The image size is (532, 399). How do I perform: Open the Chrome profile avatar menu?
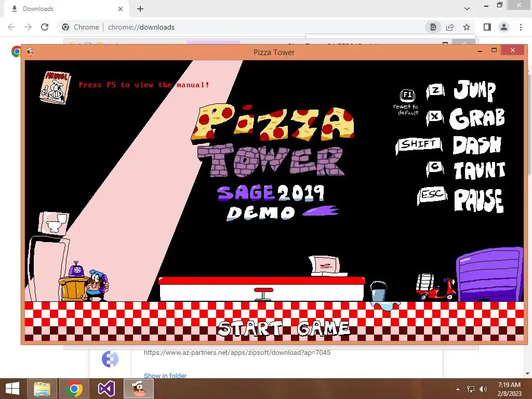coord(504,27)
